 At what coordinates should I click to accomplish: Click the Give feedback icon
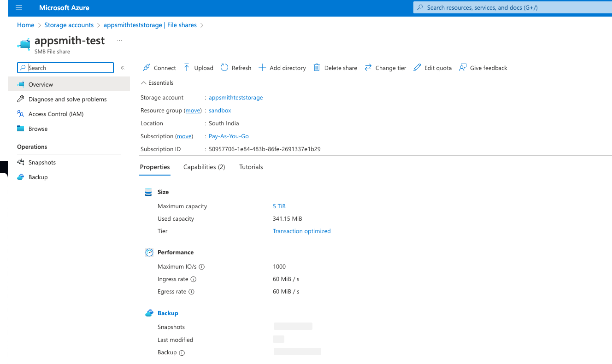coord(463,68)
